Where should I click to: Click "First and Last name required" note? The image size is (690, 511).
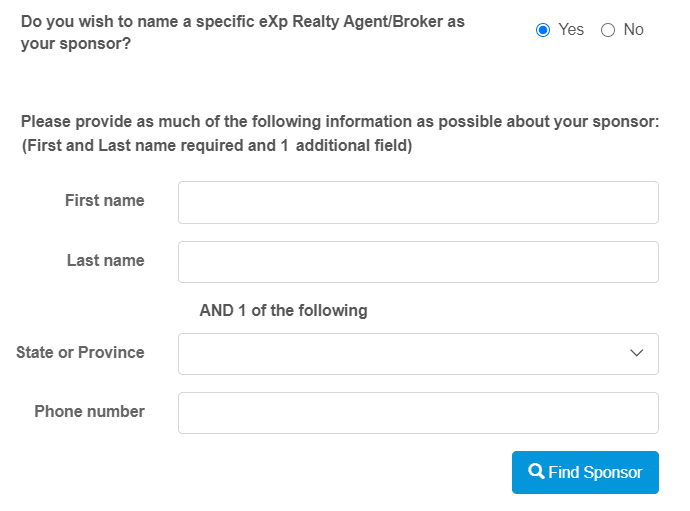[216, 146]
